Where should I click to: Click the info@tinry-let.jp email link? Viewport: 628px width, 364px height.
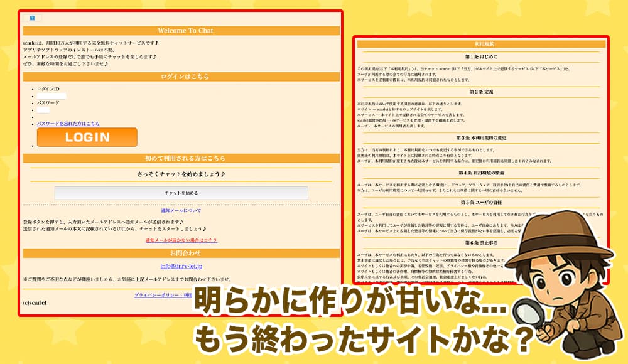pos(181,266)
